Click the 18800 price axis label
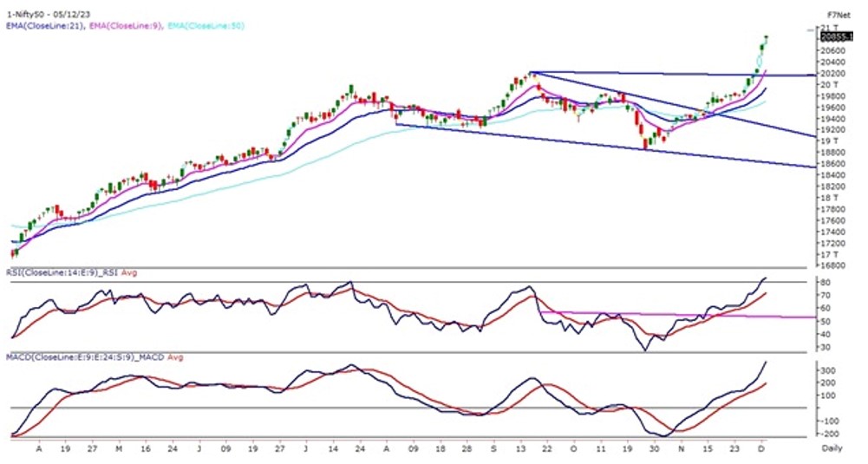The height and width of the screenshot is (464, 868). pos(833,153)
